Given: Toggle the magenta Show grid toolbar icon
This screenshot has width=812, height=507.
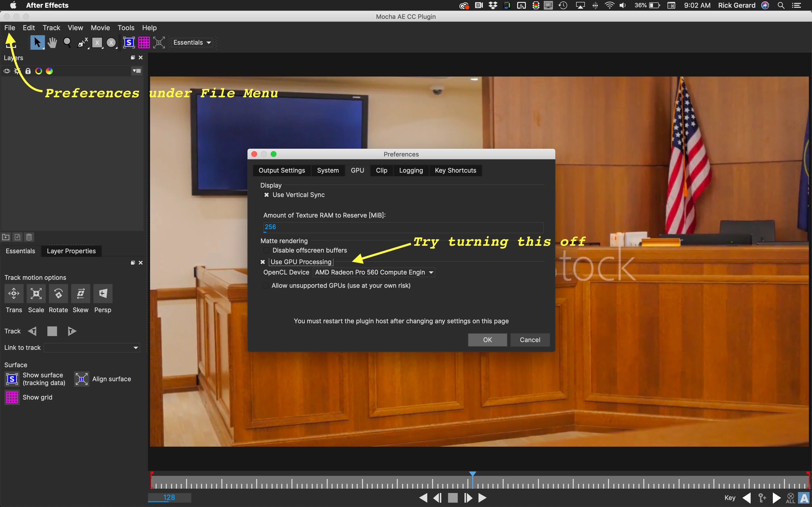Looking at the screenshot, I should tap(144, 42).
